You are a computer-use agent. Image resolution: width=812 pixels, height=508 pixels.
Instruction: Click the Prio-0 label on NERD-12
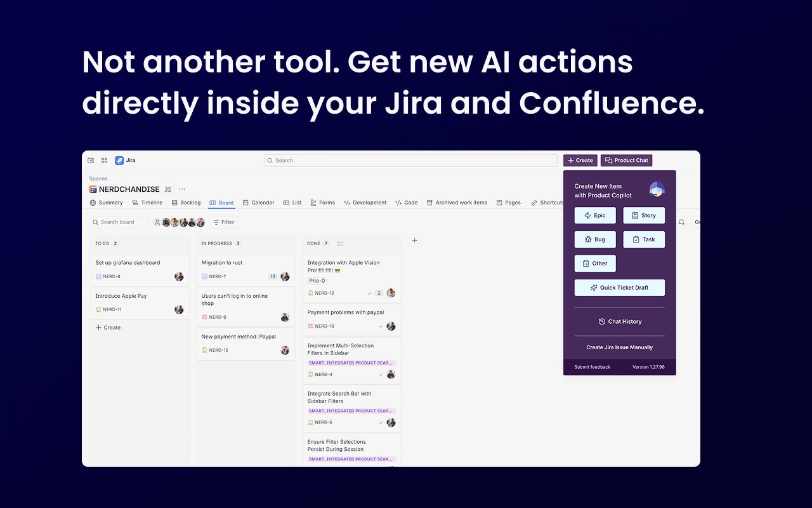(317, 281)
